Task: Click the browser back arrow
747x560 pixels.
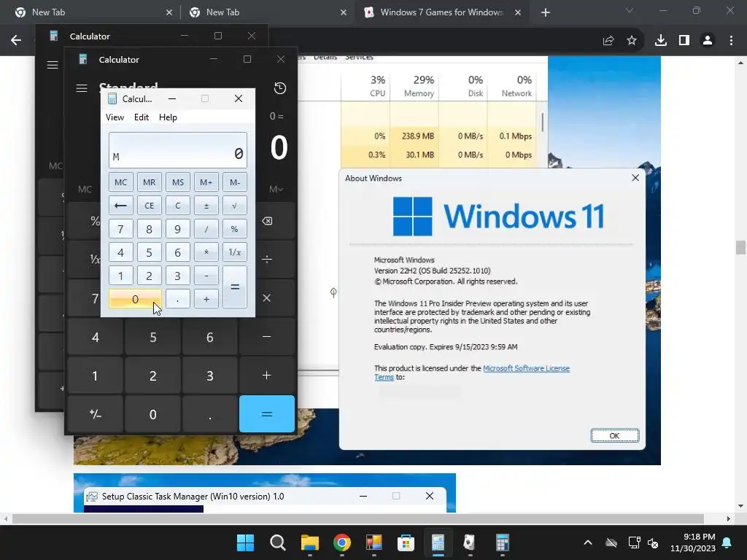Action: (16, 40)
